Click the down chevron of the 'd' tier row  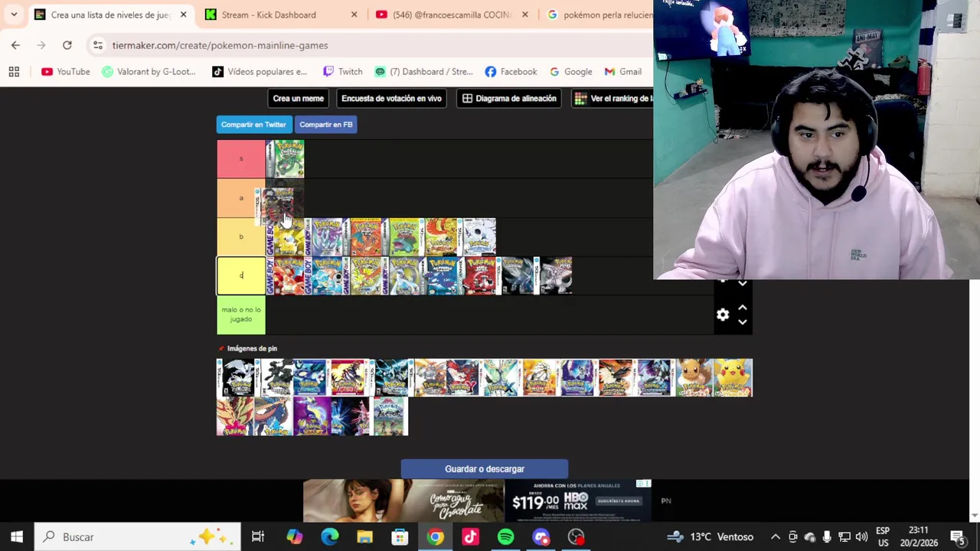tap(742, 283)
